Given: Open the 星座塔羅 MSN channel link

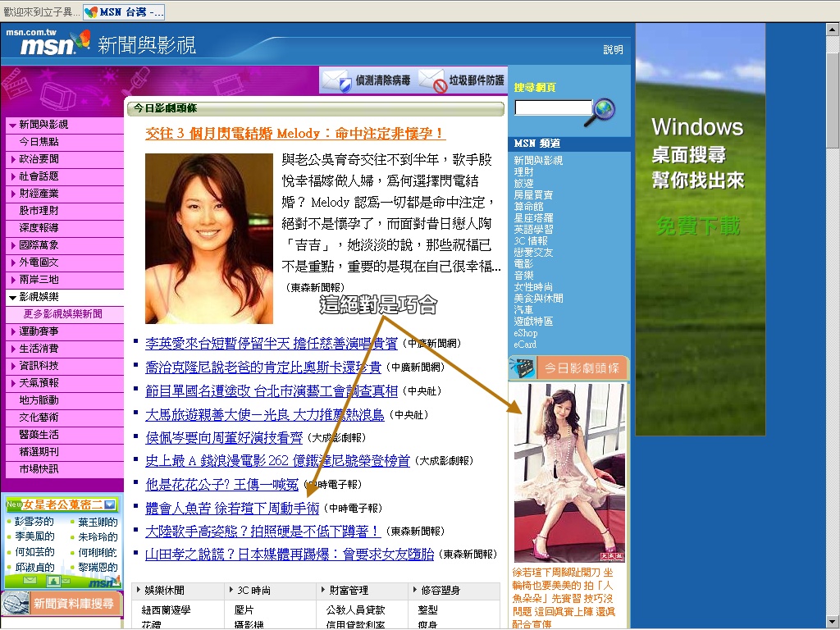Looking at the screenshot, I should pos(533,218).
